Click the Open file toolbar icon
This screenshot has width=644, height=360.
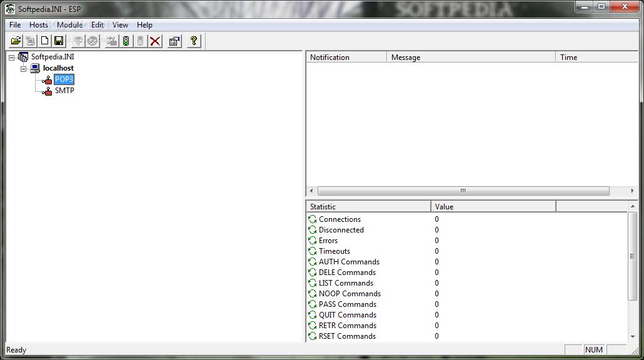pos(16,41)
